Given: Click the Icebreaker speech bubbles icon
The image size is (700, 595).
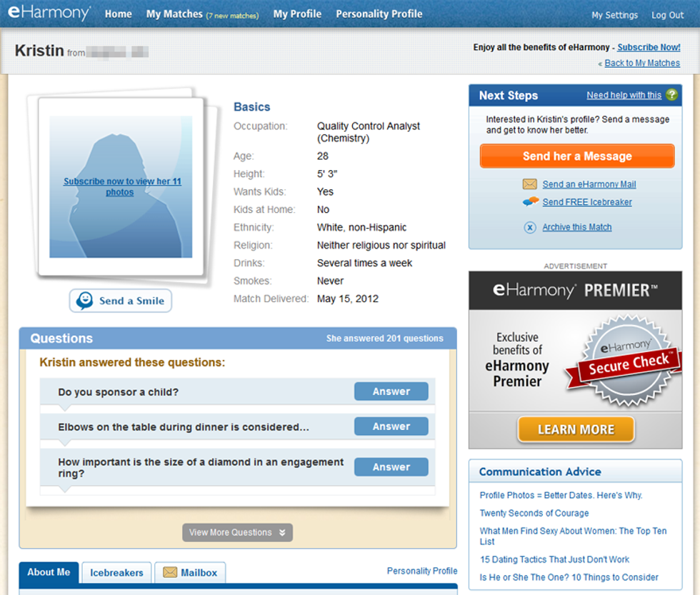Looking at the screenshot, I should [x=530, y=202].
